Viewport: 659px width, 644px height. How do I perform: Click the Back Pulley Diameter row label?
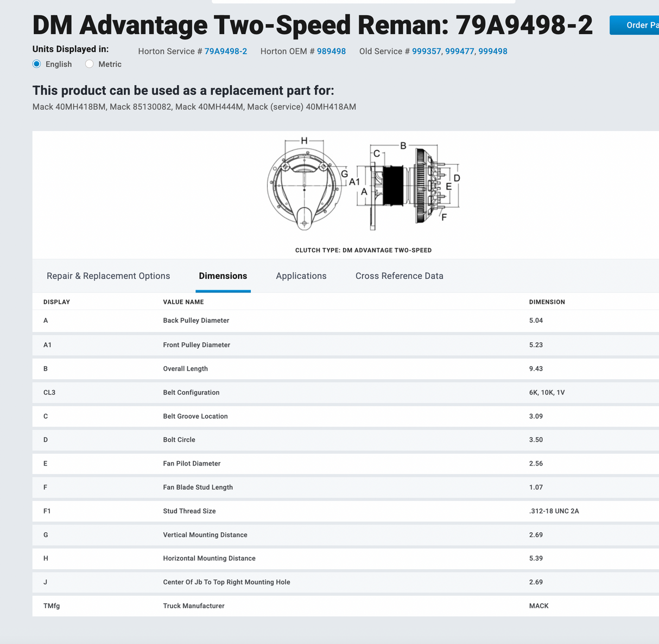pos(196,321)
